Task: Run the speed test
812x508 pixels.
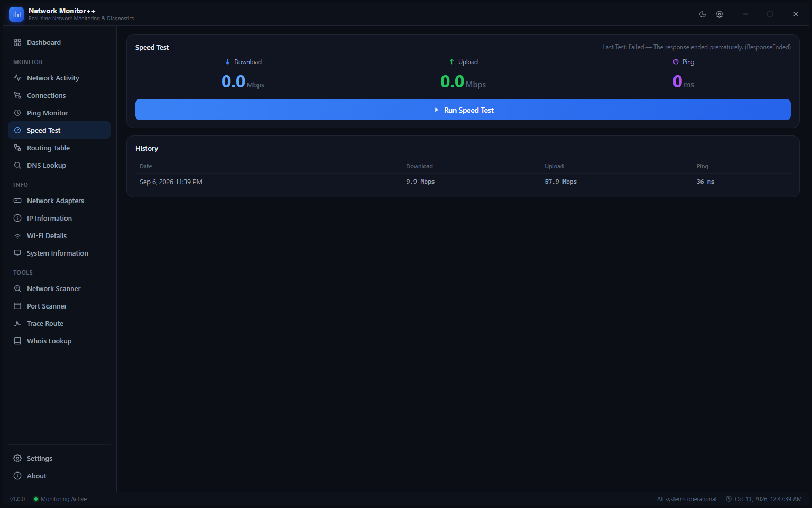Action: (463, 110)
